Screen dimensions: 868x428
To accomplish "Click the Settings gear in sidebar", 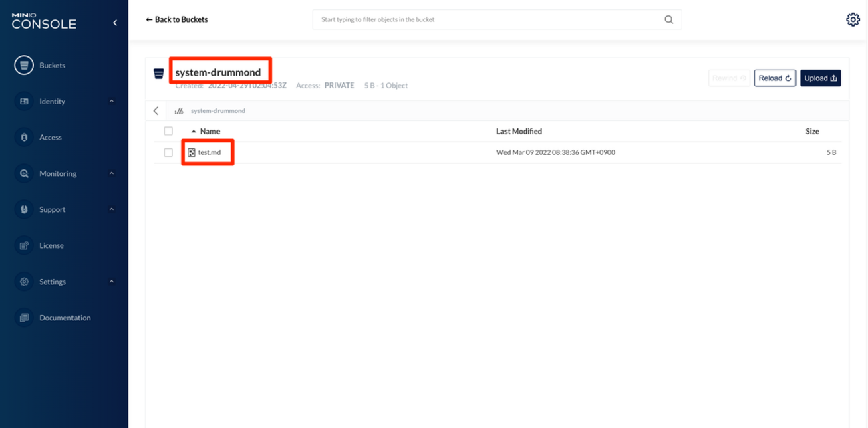I will (x=24, y=282).
